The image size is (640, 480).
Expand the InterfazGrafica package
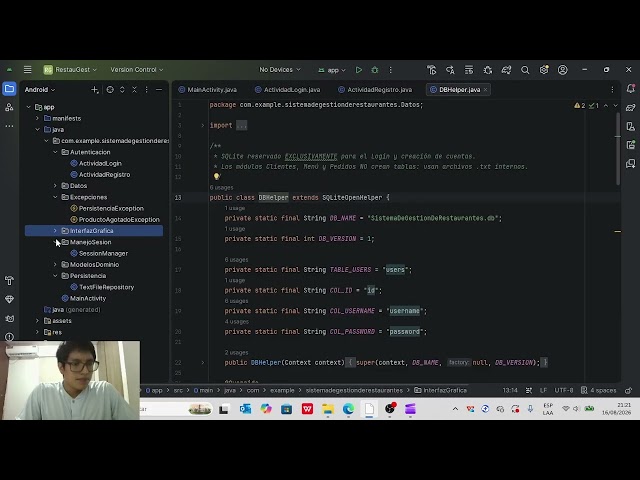[x=55, y=231]
